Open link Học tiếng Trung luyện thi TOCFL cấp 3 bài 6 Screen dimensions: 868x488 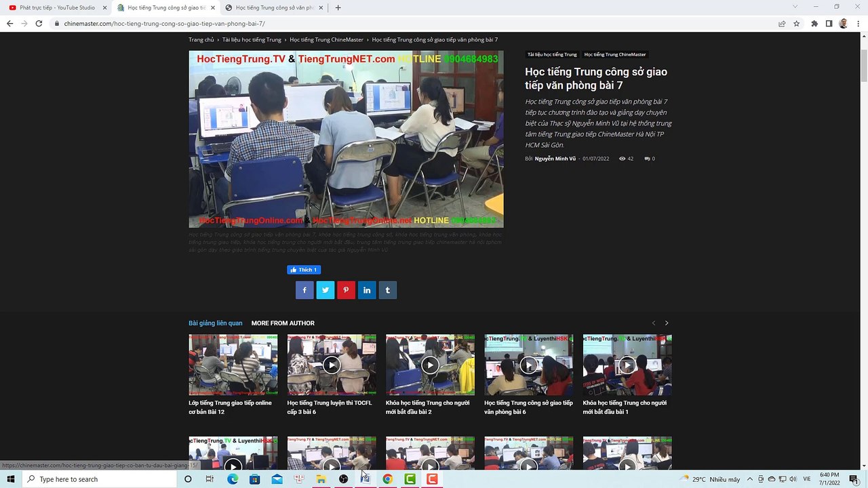330,407
